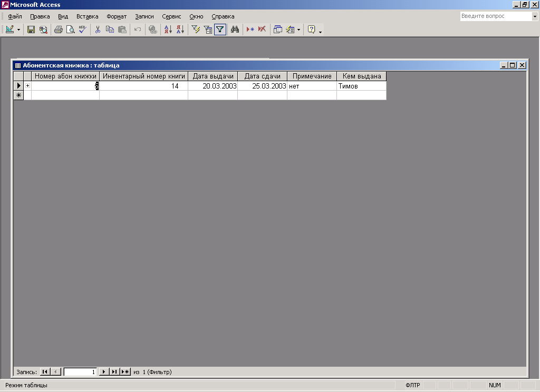Open Print Preview icon
This screenshot has width=540, height=392.
click(71, 30)
